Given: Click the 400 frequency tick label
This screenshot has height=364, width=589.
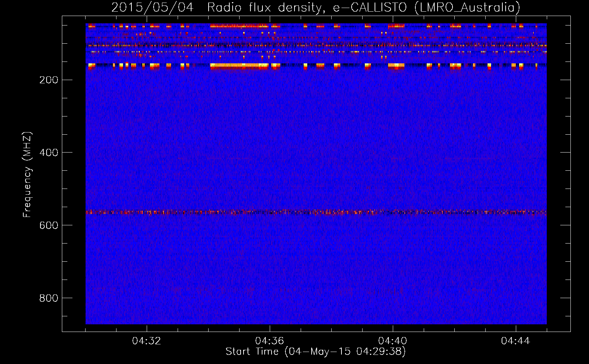Looking at the screenshot, I should [x=49, y=153].
